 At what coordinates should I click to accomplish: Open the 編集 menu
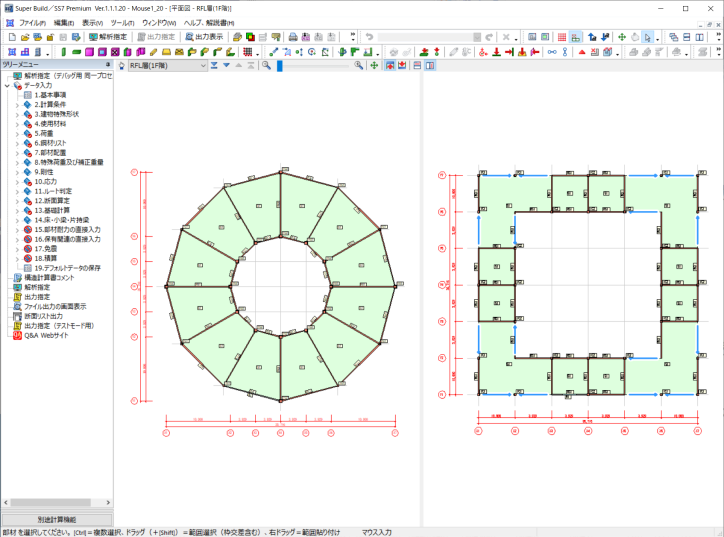[64, 23]
